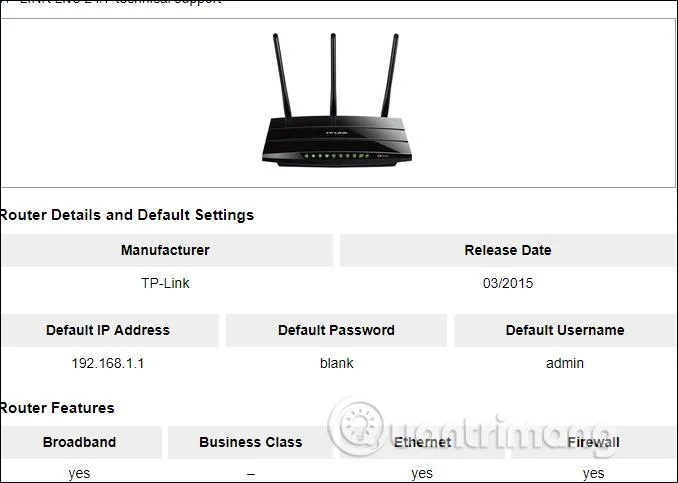678x483 pixels.
Task: Select the Ethernet feature header
Action: 422,442
